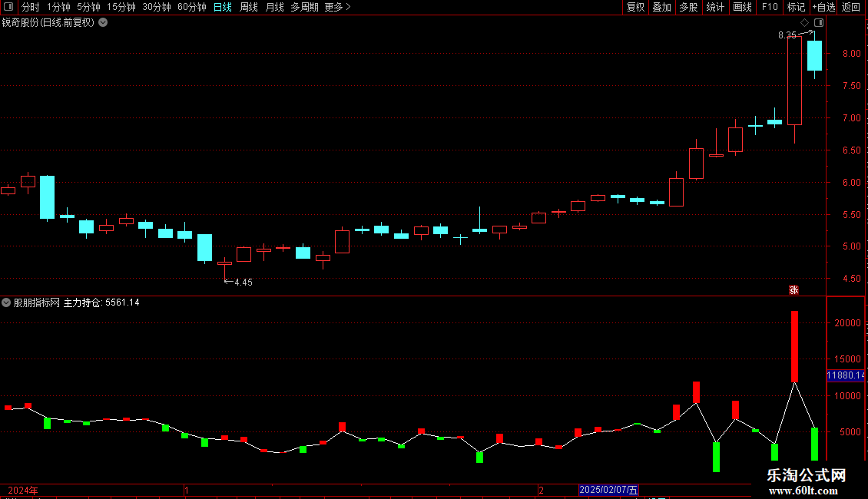Open the 叠加 overlay option
Screen dimensions: 868x499
pos(661,7)
